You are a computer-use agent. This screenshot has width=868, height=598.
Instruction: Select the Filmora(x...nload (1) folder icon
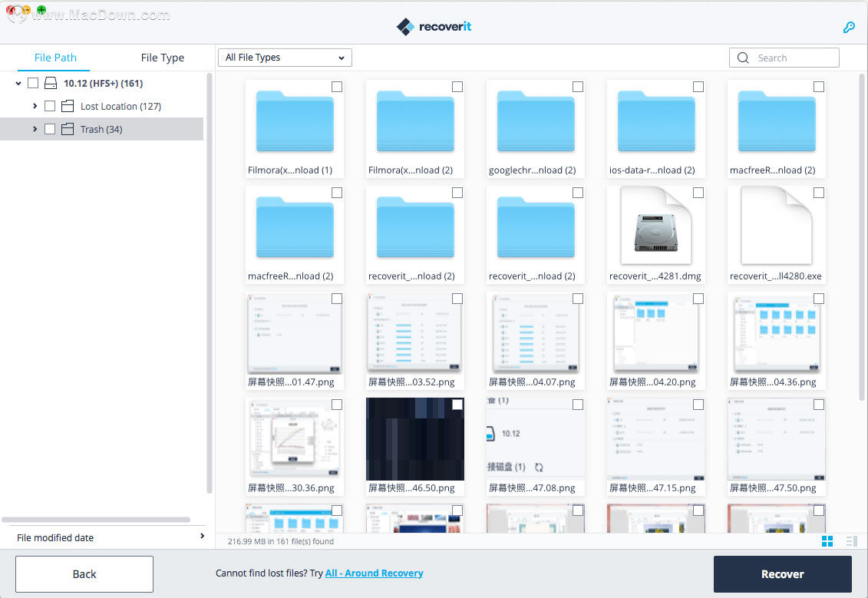click(x=295, y=121)
